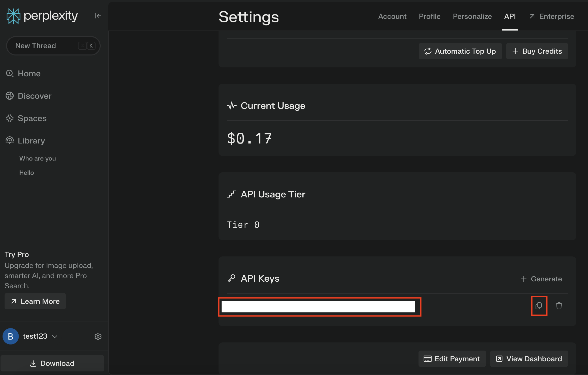Switch to the Profile tab

tap(430, 16)
